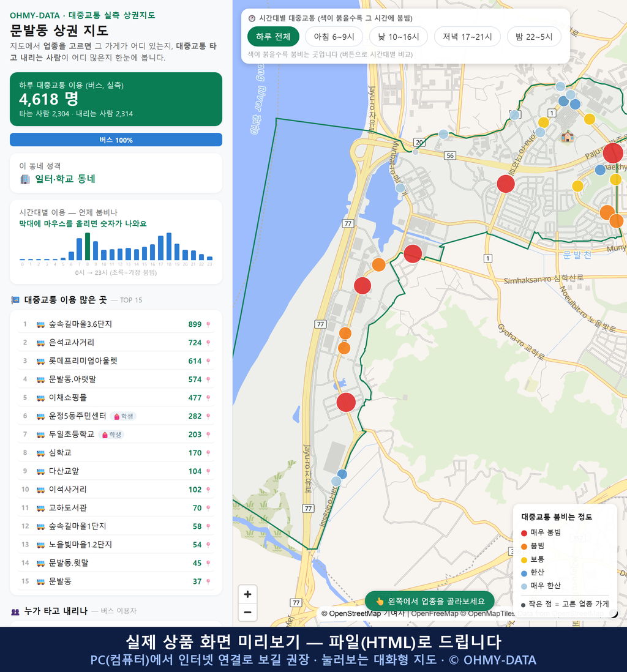This screenshot has height=672, width=627.
Task: Click the green 8시 bar in the hourly chart
Action: tap(88, 247)
